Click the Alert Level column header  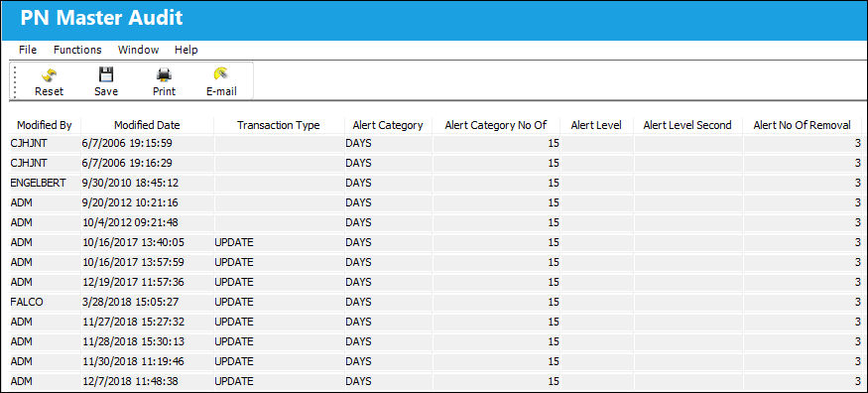pyautogui.click(x=596, y=125)
